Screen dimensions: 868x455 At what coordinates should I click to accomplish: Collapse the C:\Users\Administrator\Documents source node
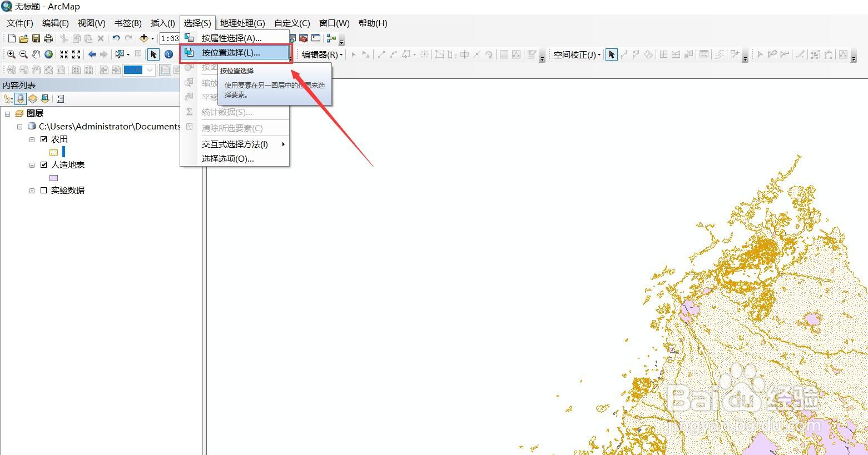(20, 127)
